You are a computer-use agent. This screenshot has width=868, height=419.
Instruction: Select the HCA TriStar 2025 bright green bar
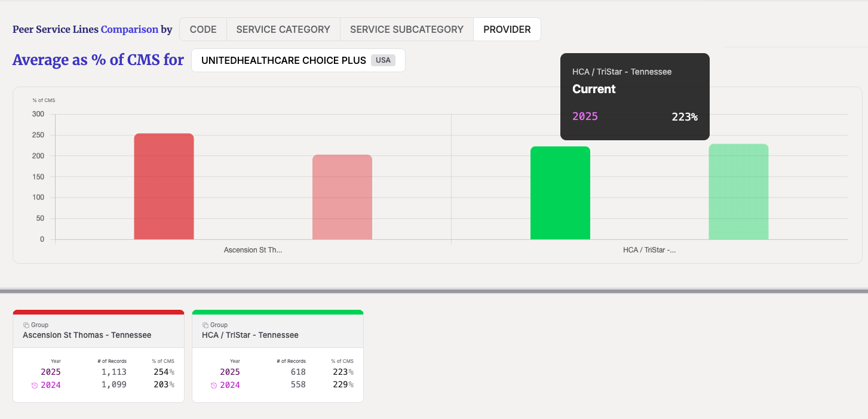560,193
